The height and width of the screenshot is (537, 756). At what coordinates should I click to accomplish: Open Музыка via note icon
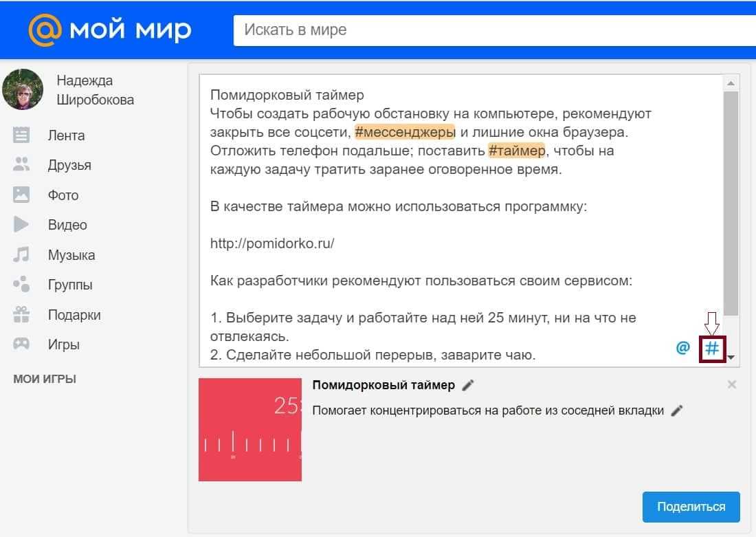click(22, 255)
